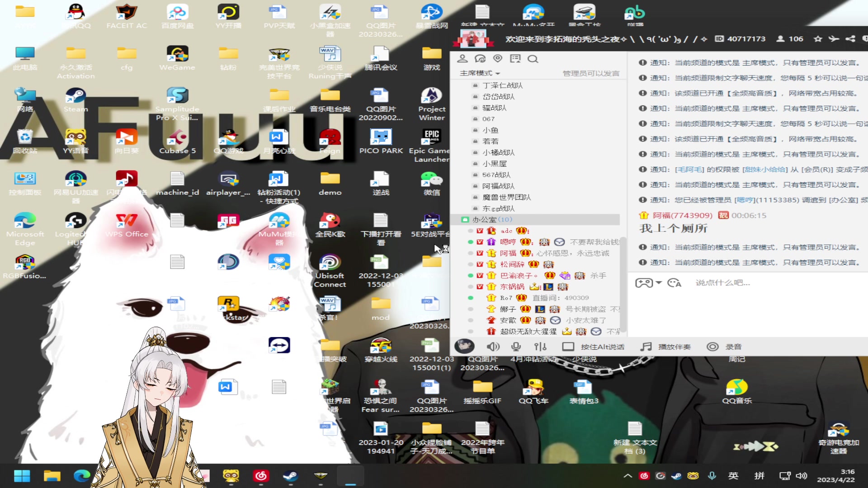Open File Explorer from taskbar
Viewport: 868px width, 488px height.
52,476
